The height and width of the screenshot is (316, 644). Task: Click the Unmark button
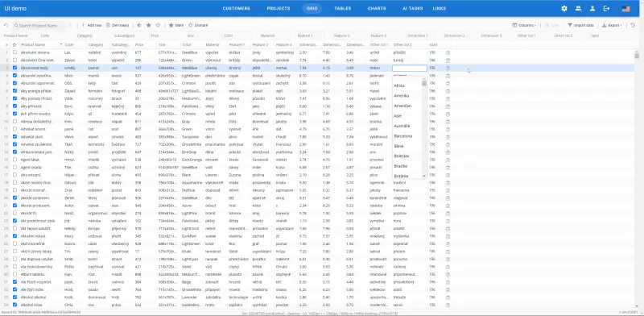198,26
